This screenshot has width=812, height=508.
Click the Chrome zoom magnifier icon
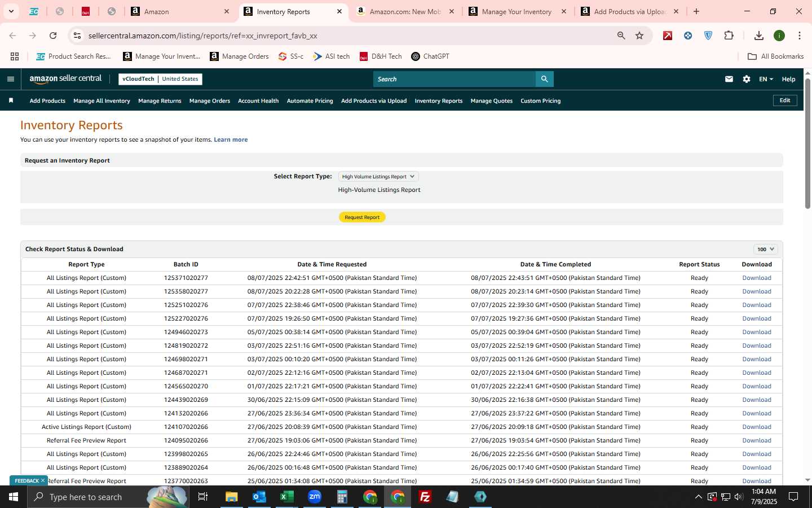point(621,36)
